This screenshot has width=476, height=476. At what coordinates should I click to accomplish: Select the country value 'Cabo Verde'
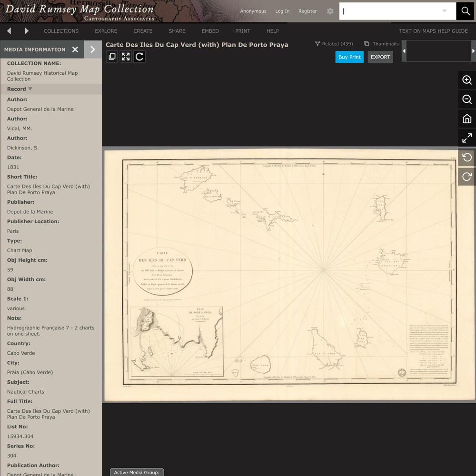point(21,353)
